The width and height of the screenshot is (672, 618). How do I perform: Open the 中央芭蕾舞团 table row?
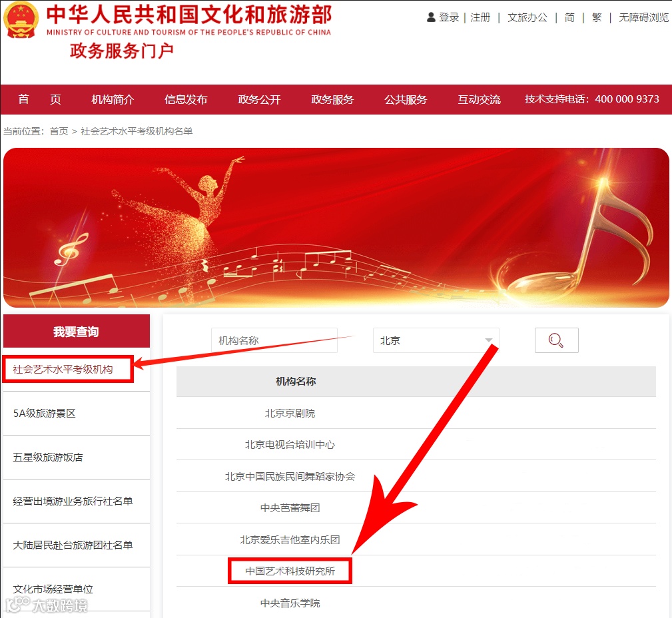click(416, 508)
